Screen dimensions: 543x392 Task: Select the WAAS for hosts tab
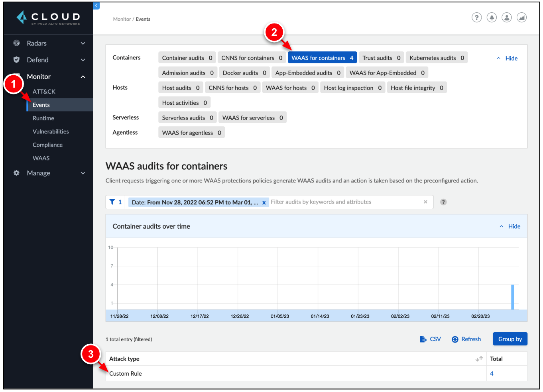(290, 88)
